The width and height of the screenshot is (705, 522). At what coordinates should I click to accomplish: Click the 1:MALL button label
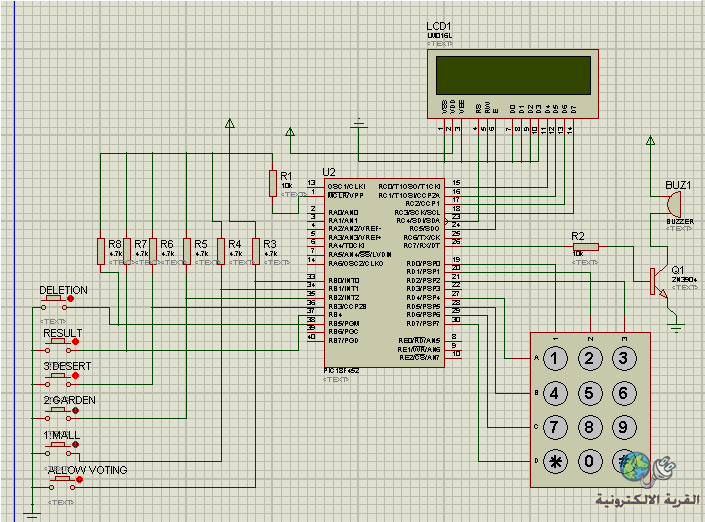[x=62, y=435]
